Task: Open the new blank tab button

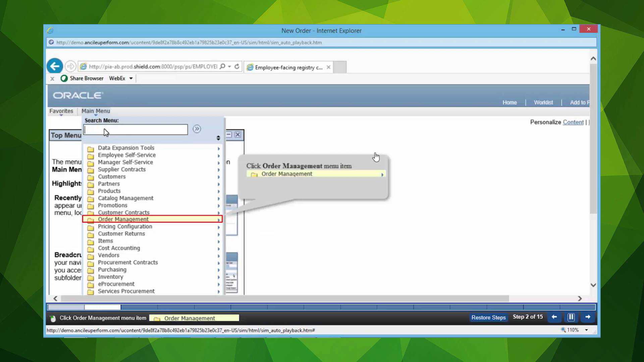Action: [340, 67]
